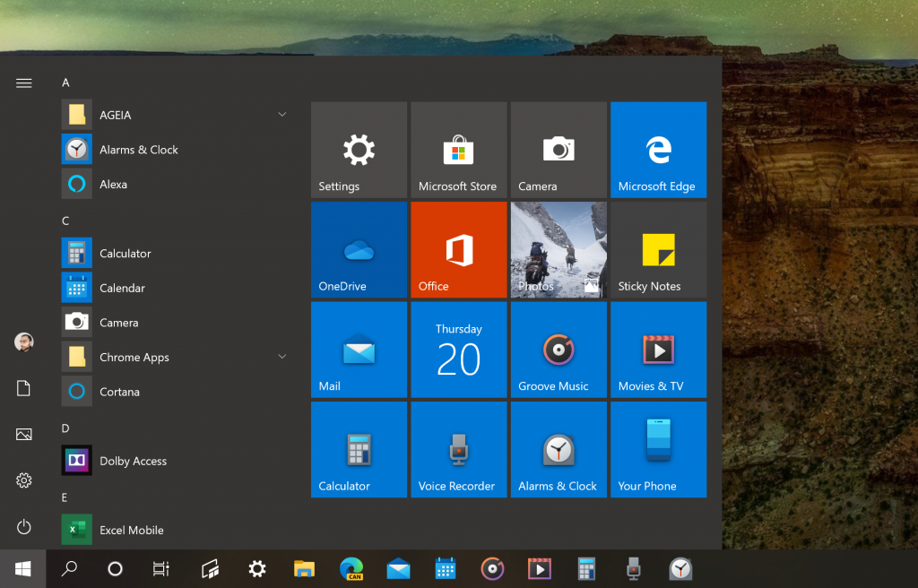Open the Movies & TV tile

pyautogui.click(x=658, y=350)
